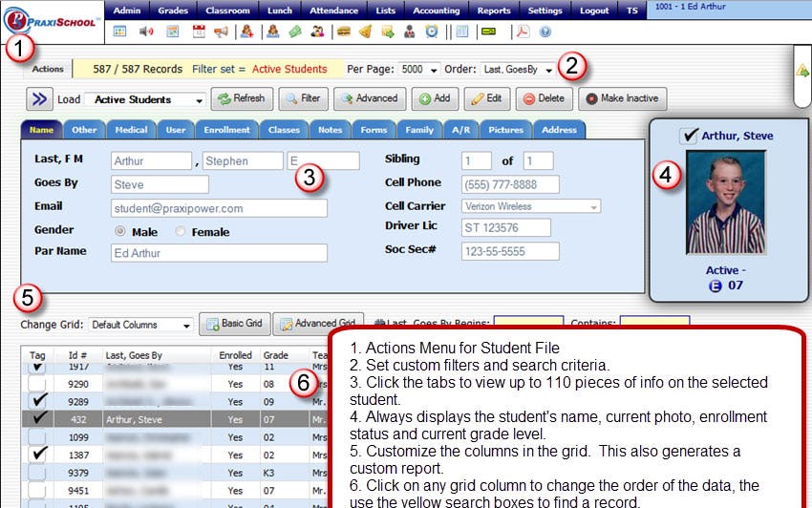Click the add student icon with red plus
The height and width of the screenshot is (508, 812).
(247, 32)
